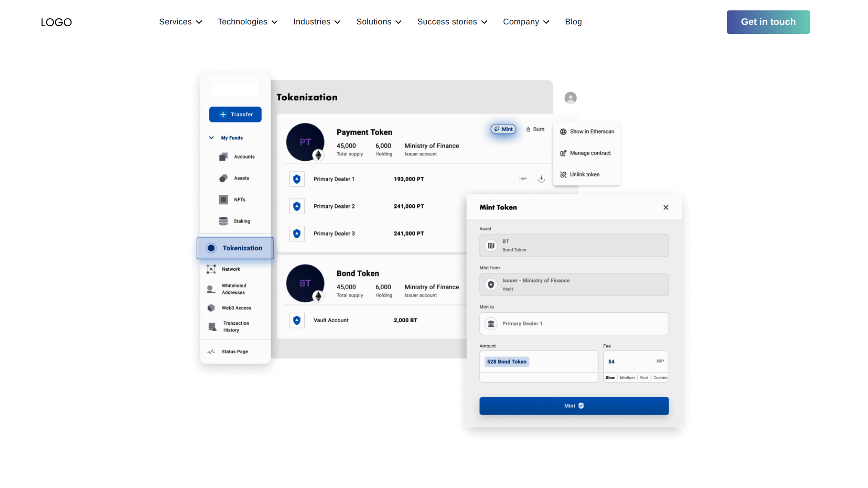Click the Tokenization page heading
The image size is (868, 488).
pos(307,97)
